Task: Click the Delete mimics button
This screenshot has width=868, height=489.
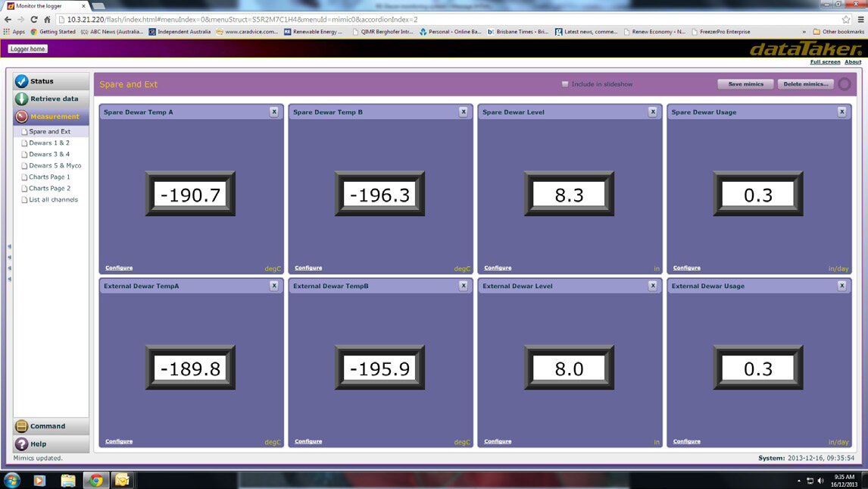Action: pyautogui.click(x=805, y=84)
